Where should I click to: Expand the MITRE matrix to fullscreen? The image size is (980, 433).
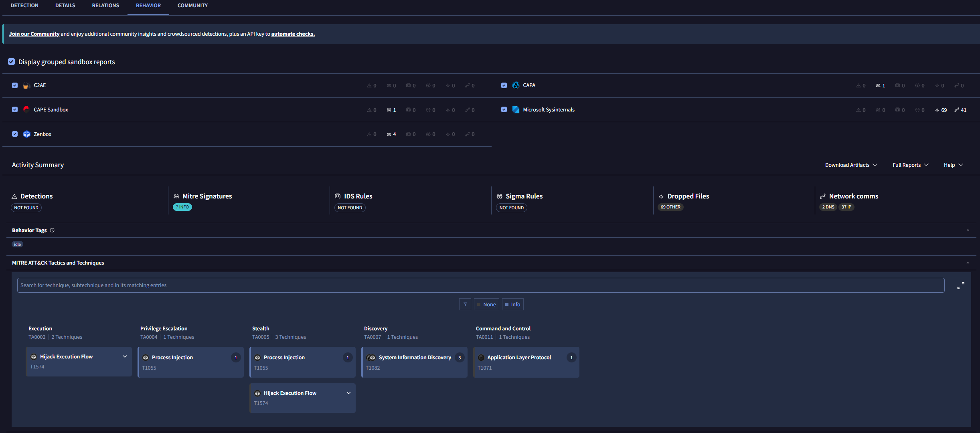[x=961, y=285]
